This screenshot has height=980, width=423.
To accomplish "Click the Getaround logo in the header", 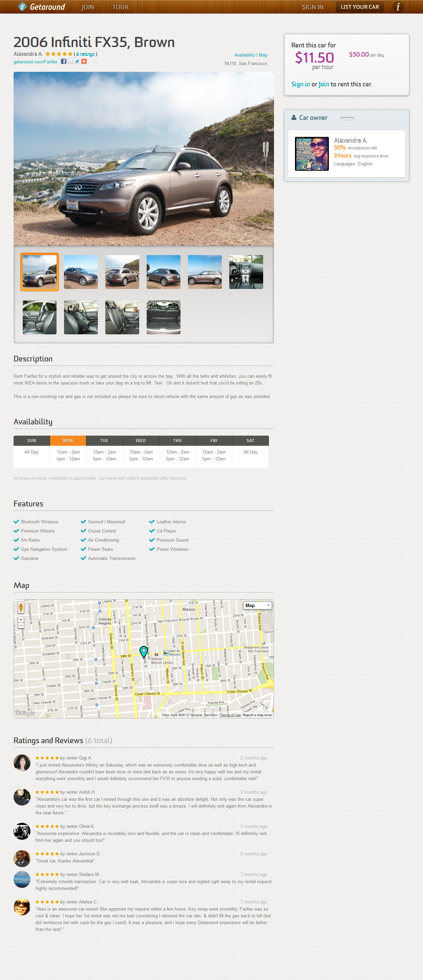I will tap(41, 6).
